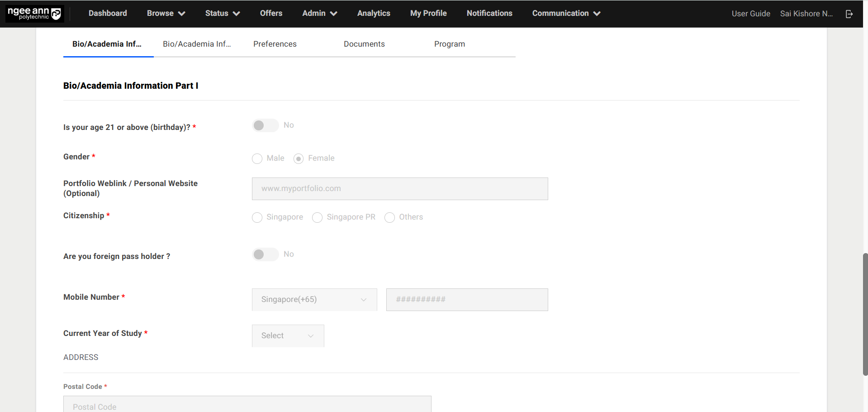Screen dimensions: 868x412
Task: Click the page vertical scrollbar
Action: click(865, 314)
